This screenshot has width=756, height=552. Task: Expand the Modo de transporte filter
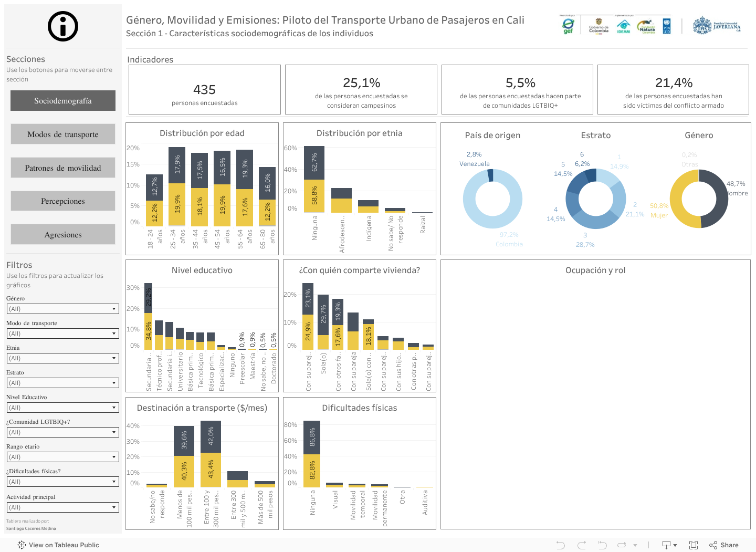[62, 334]
